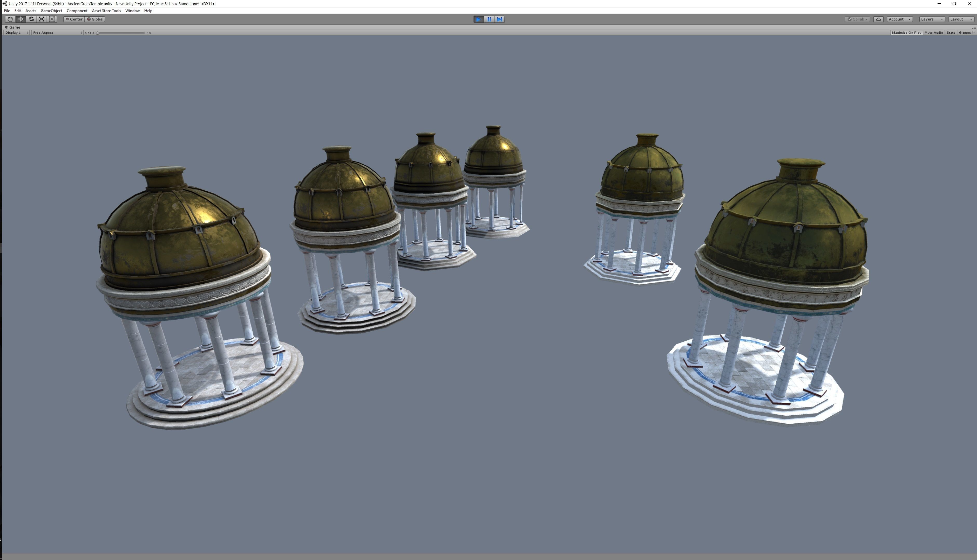Pause the running game

point(489,19)
